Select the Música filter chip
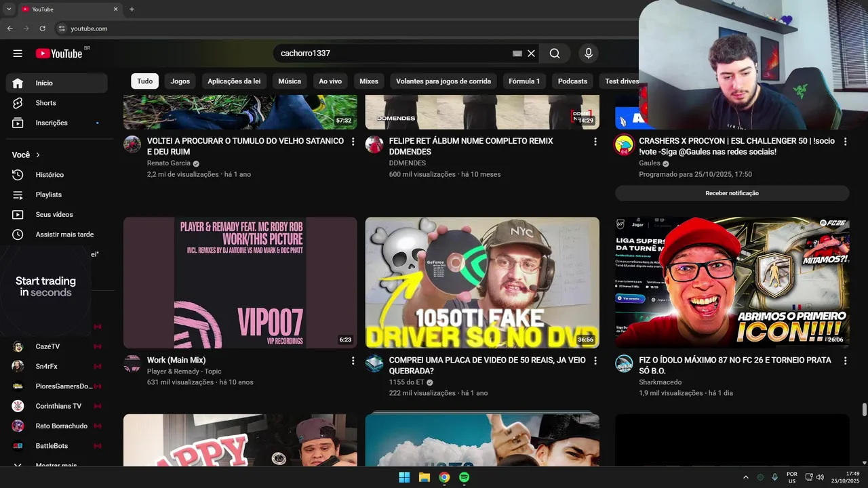Viewport: 868px width, 488px height. click(290, 81)
